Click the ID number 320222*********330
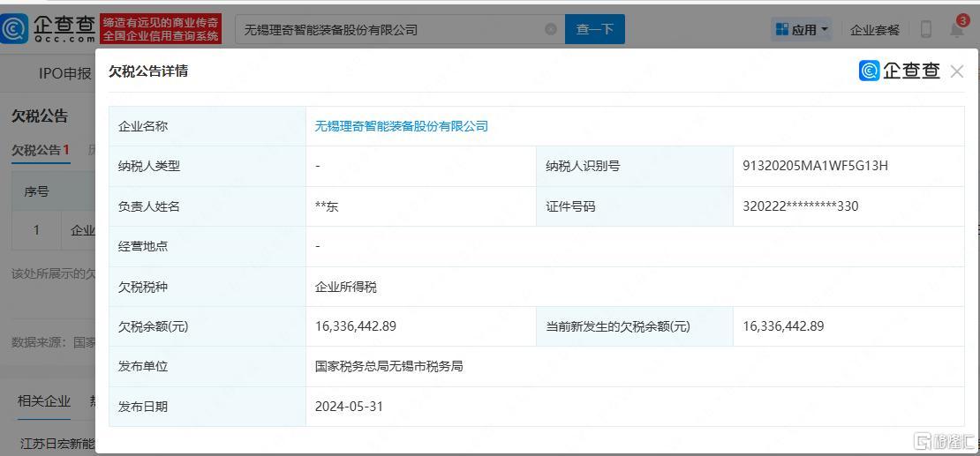The width and height of the screenshot is (980, 456). pyautogui.click(x=801, y=206)
